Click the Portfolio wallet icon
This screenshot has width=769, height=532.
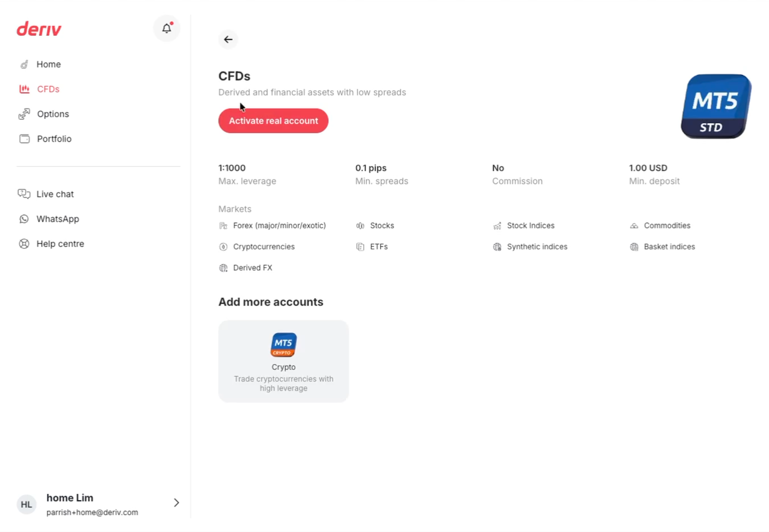pyautogui.click(x=24, y=139)
